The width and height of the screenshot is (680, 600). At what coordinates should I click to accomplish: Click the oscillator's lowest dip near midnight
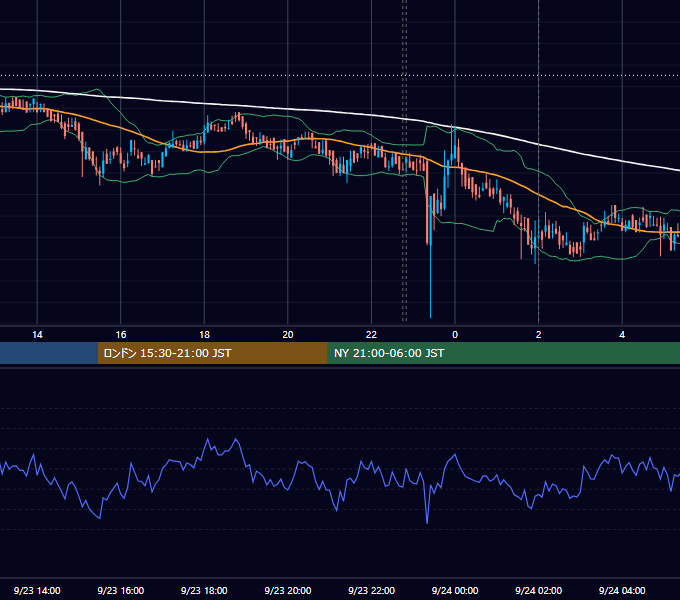[x=427, y=522]
